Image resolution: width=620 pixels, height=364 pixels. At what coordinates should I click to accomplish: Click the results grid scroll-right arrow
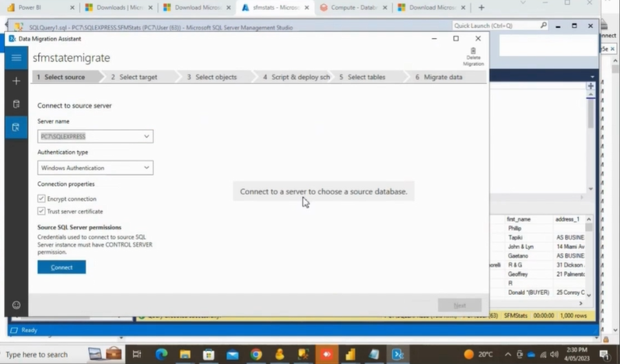(x=581, y=303)
